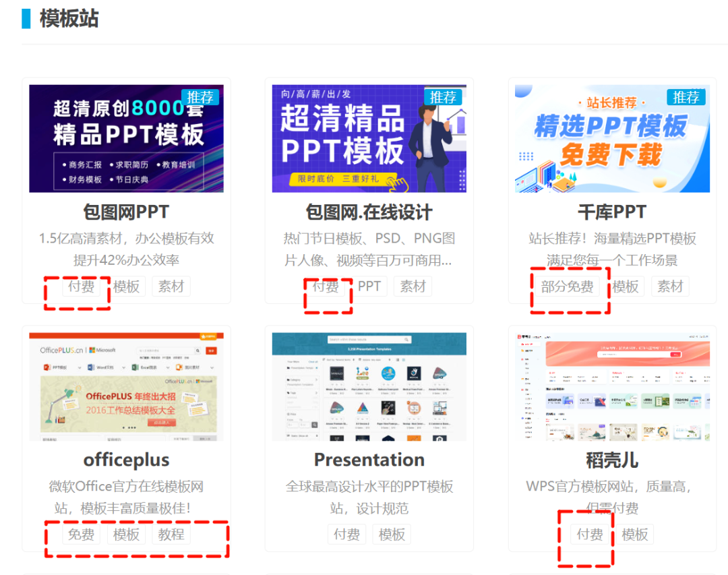
Task: Click the PPT tag under 包图网.在线设计
Action: pos(369,286)
